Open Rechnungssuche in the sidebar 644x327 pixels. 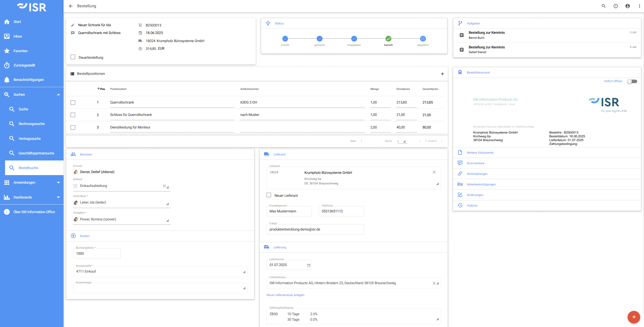point(32,124)
